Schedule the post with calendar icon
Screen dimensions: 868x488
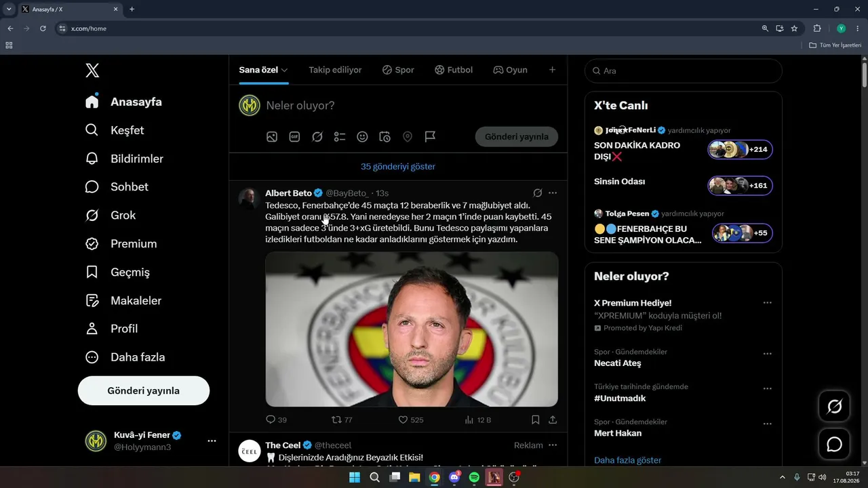[384, 137]
